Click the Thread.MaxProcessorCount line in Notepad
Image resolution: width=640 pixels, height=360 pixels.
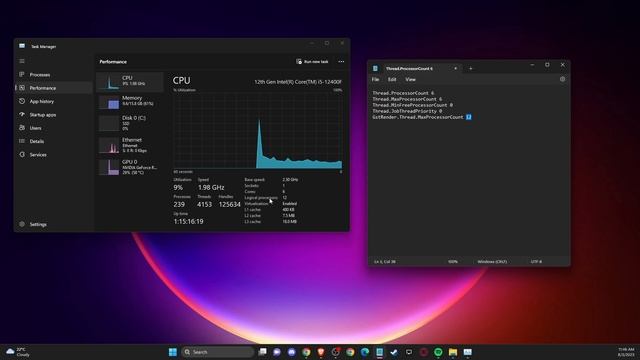click(407, 99)
